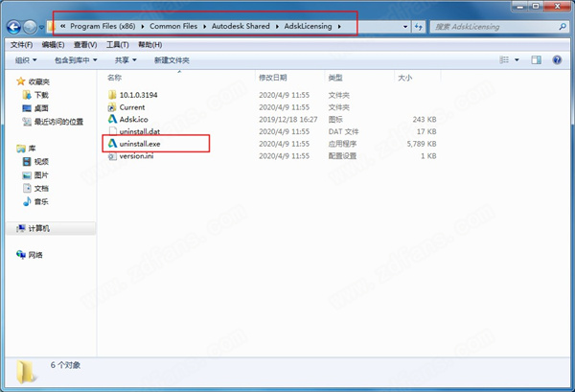Toggle the preview pane icon
Screen dimensions: 575x392
[536, 59]
